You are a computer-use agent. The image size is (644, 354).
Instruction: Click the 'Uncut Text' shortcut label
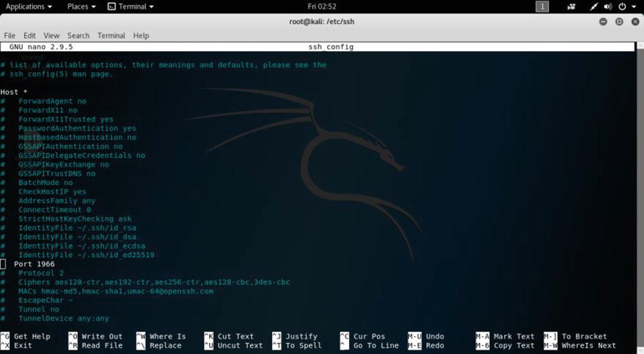point(240,345)
